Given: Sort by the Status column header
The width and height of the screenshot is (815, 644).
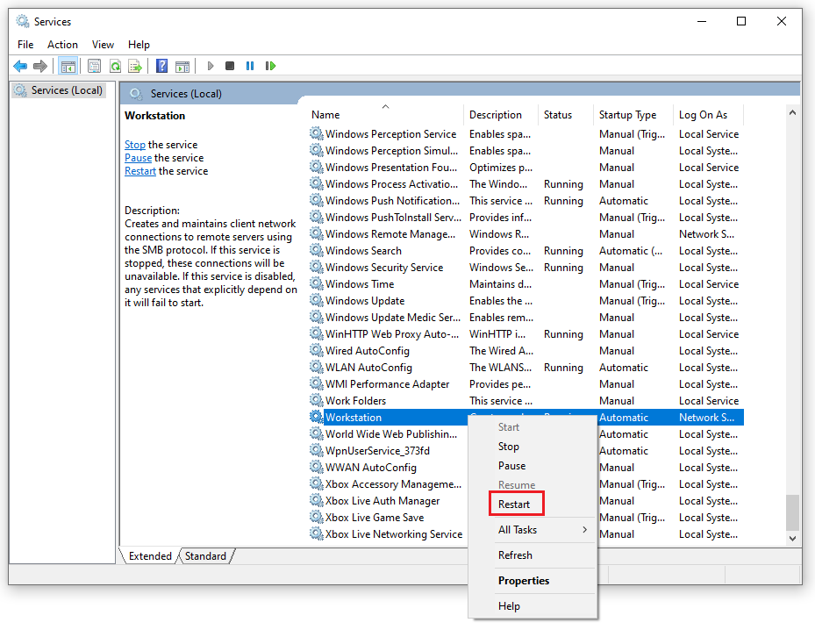Looking at the screenshot, I should [566, 115].
